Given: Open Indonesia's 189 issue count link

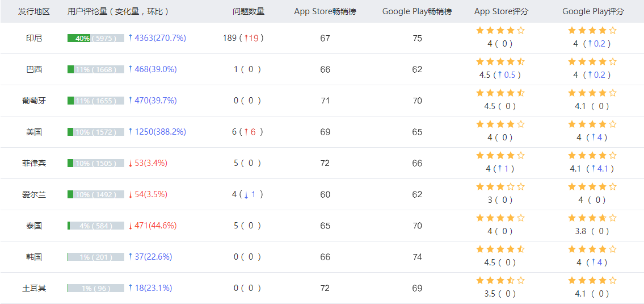Looking at the screenshot, I should [230, 38].
